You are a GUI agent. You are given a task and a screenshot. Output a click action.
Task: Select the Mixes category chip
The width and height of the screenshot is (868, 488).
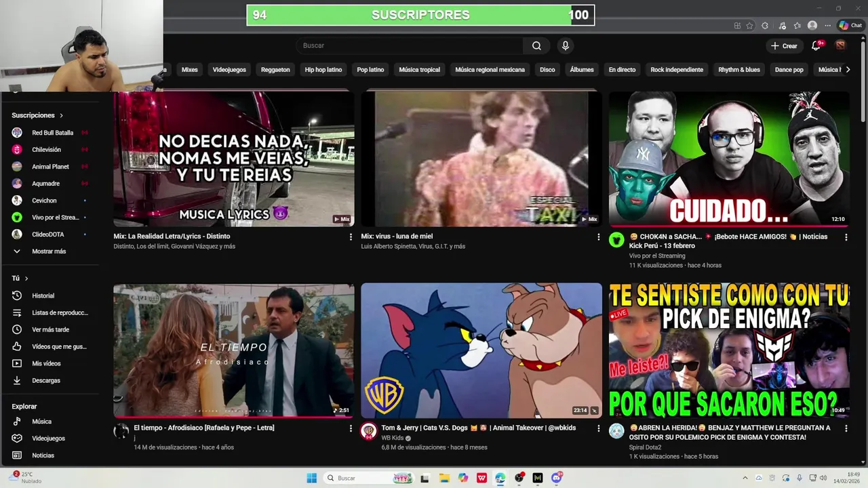point(190,70)
